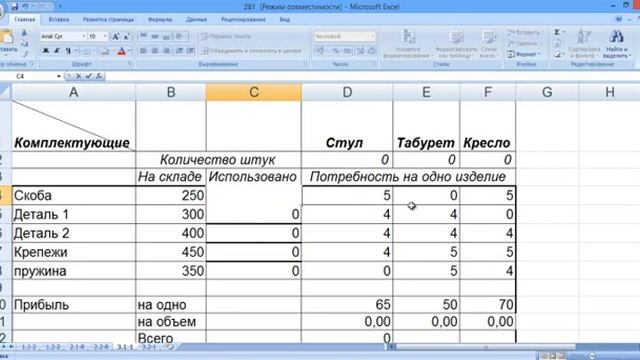
Task: Open Format as Table gallery
Action: tap(456, 44)
